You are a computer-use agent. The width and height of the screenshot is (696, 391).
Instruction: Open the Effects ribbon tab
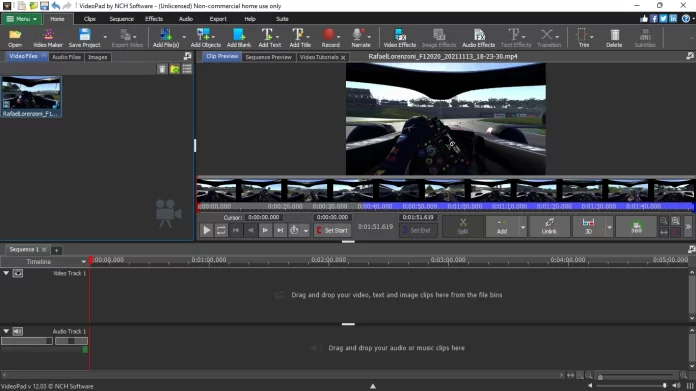154,19
